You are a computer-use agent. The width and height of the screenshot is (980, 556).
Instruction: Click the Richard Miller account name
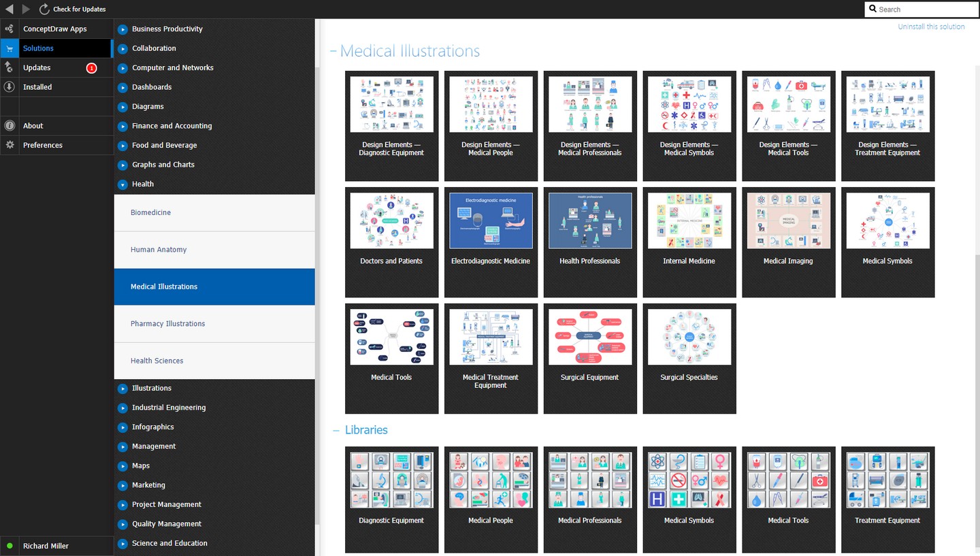coord(46,546)
